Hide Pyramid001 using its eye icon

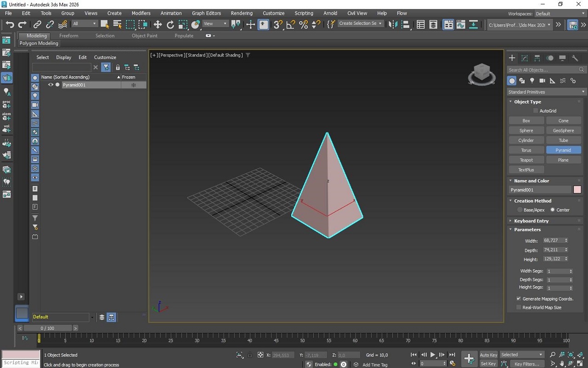pyautogui.click(x=51, y=85)
